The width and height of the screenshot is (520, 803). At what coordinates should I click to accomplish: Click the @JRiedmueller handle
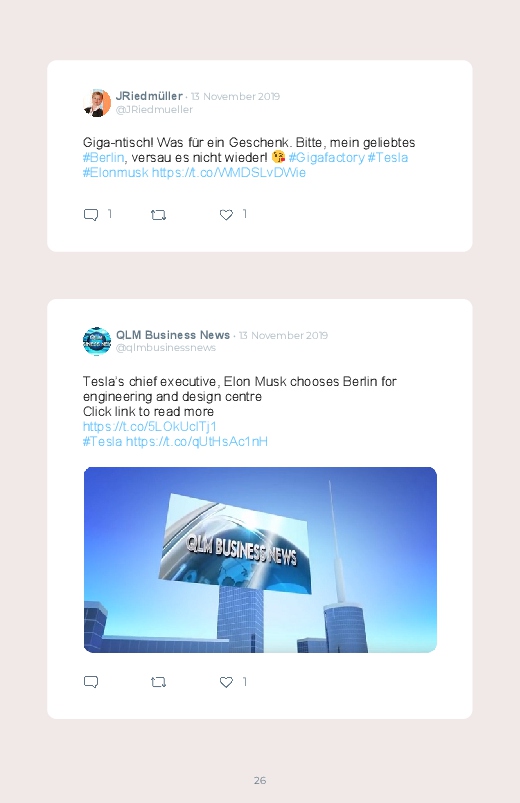154,110
